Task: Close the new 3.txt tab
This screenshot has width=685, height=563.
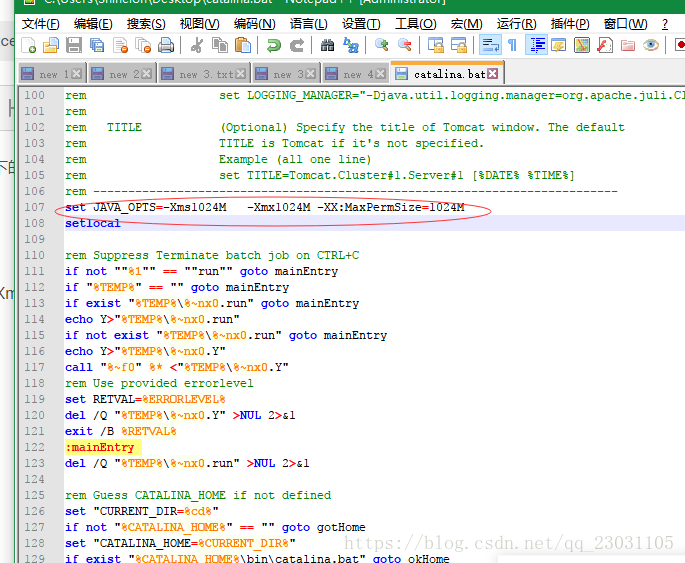Action: [240, 74]
